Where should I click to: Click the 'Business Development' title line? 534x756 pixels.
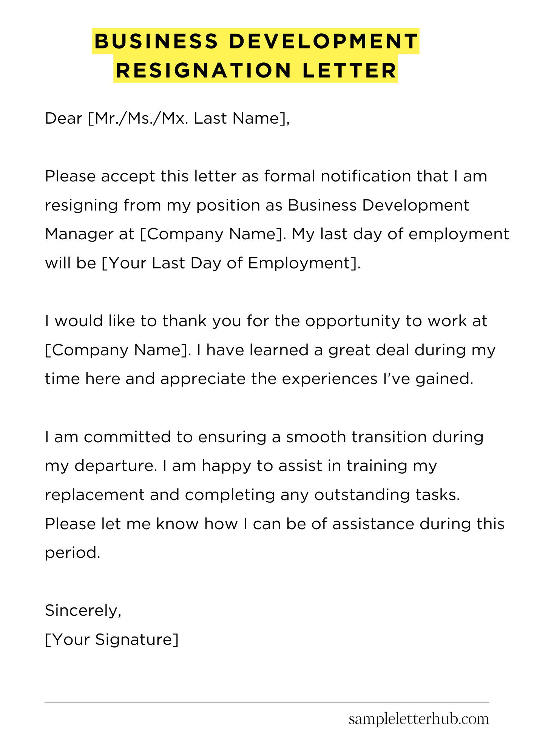tap(256, 41)
